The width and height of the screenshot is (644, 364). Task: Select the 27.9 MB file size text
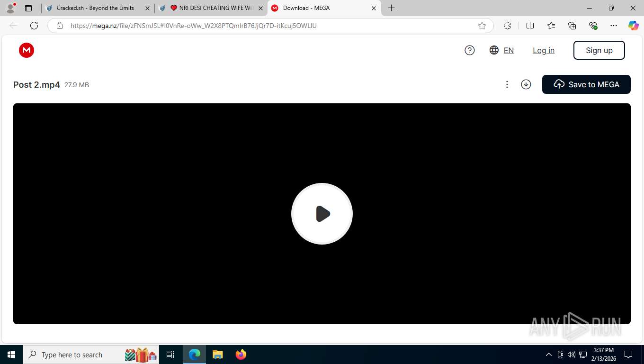pyautogui.click(x=77, y=85)
